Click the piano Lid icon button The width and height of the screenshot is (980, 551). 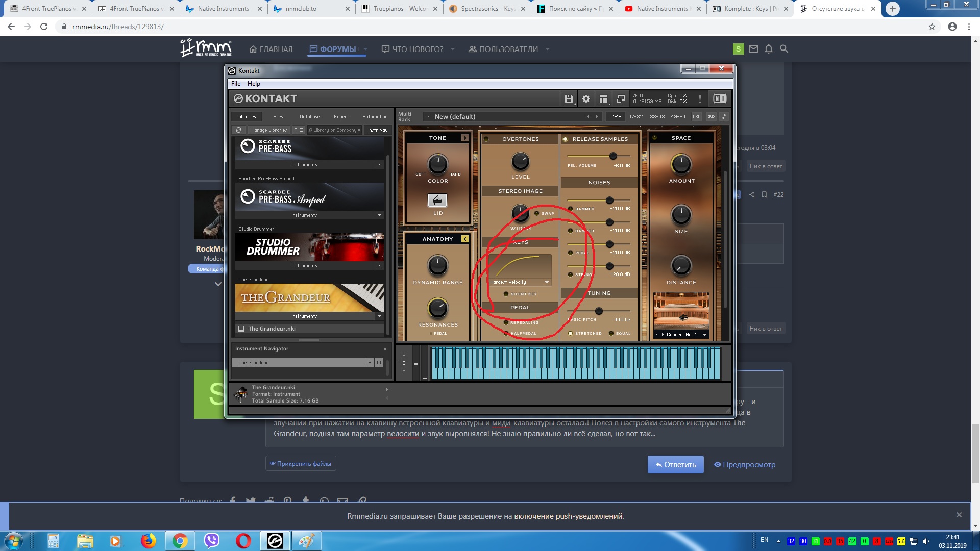437,201
